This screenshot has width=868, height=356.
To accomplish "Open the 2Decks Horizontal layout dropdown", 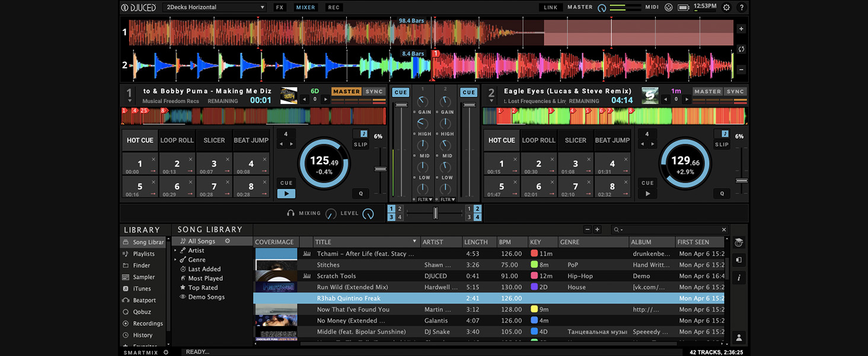I will 215,7.
